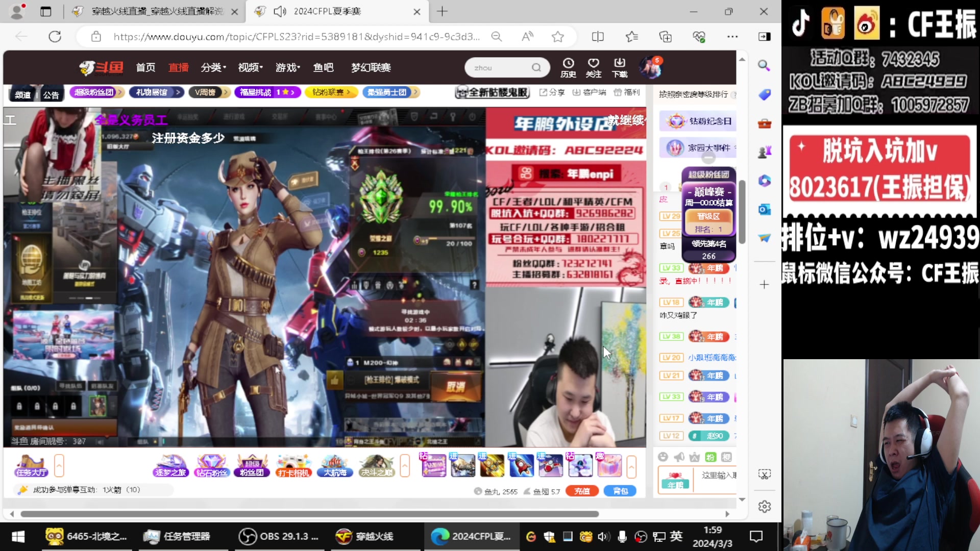This screenshot has width=980, height=551.
Task: Select the 直播 live tab
Action: click(179, 67)
